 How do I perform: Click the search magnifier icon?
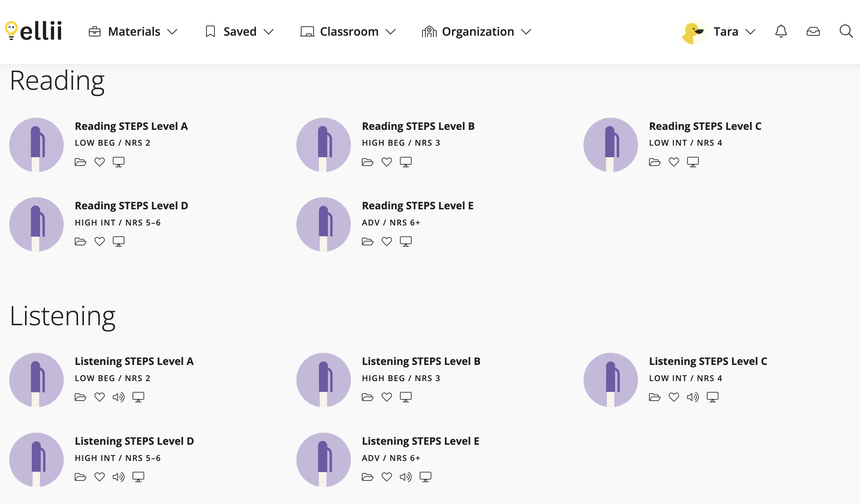846,32
